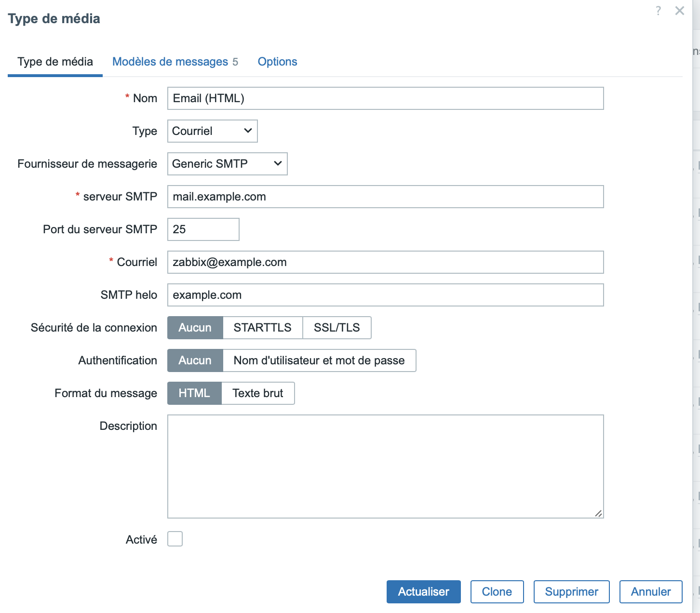Open the Fournisseur de messagerie dropdown
The image size is (700, 613).
(x=227, y=164)
